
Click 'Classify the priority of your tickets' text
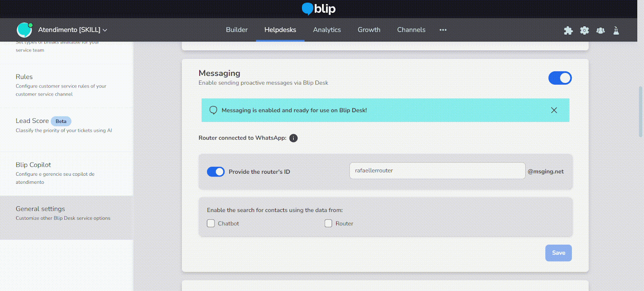point(64,130)
